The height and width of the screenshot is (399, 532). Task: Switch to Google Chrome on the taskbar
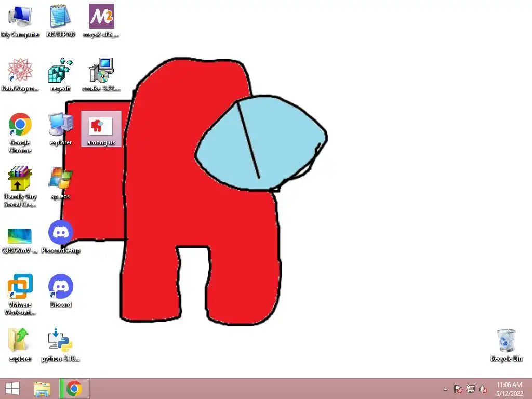pos(74,389)
